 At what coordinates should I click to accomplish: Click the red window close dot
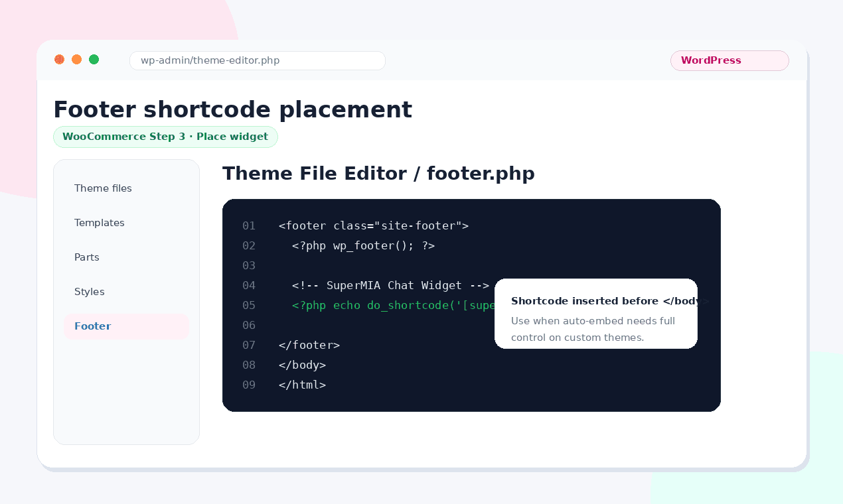(x=59, y=60)
